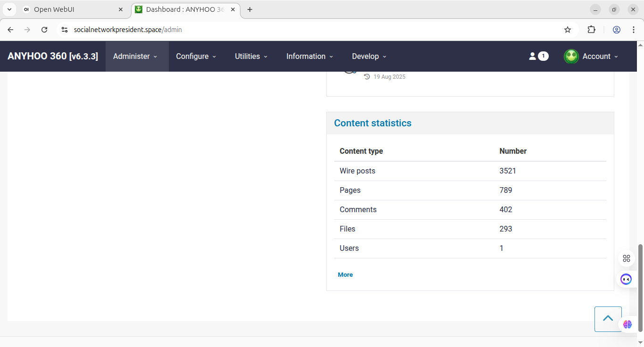Image resolution: width=644 pixels, height=347 pixels.
Task: Bookmark this page with star icon
Action: click(568, 30)
